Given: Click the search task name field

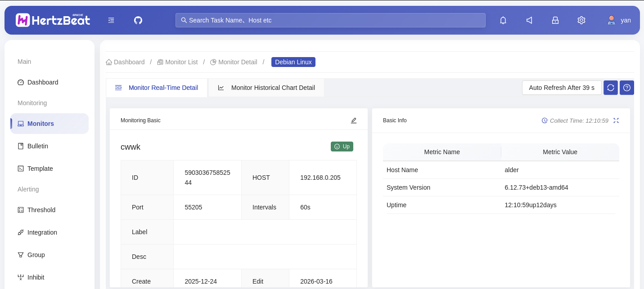Looking at the screenshot, I should point(330,20).
